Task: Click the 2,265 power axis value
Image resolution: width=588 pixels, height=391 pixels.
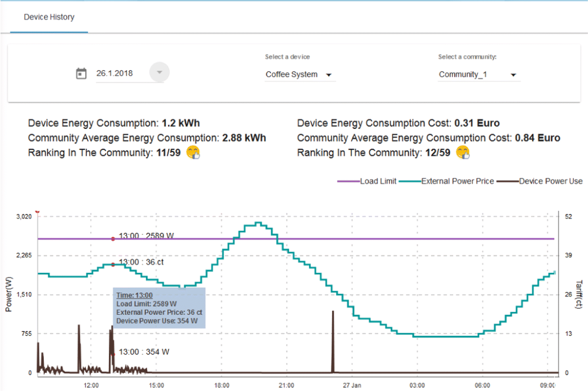Action: click(24, 255)
